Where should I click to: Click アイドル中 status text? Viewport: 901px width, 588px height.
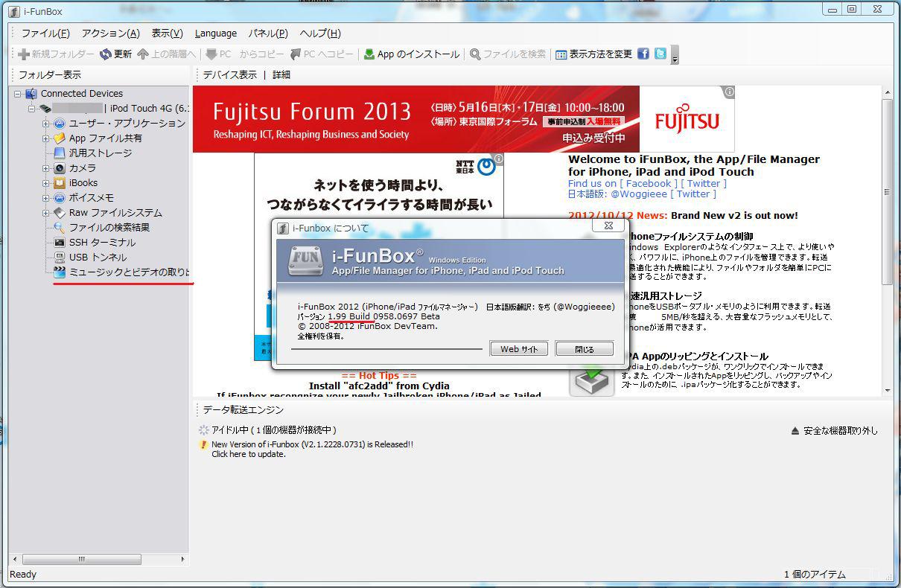click(x=274, y=430)
